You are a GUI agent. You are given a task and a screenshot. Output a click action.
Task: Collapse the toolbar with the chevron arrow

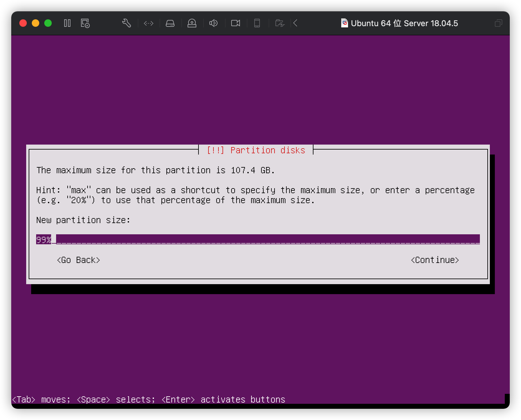point(295,23)
